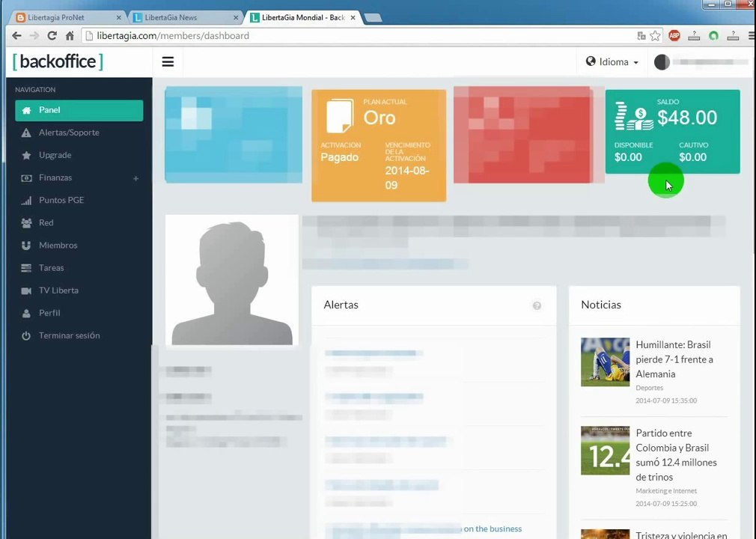Click the Perfil user icon
The width and height of the screenshot is (756, 539).
(26, 314)
